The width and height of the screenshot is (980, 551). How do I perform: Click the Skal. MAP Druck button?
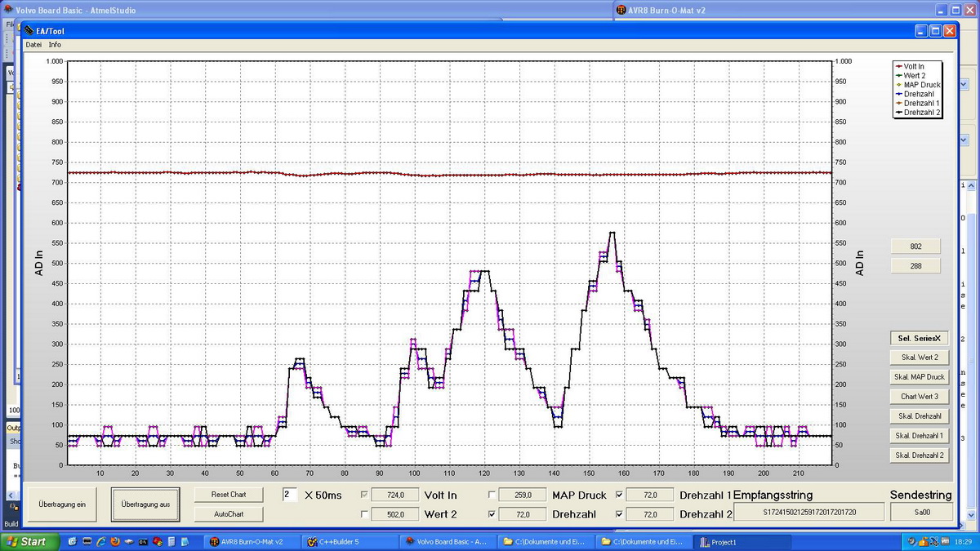pyautogui.click(x=920, y=377)
